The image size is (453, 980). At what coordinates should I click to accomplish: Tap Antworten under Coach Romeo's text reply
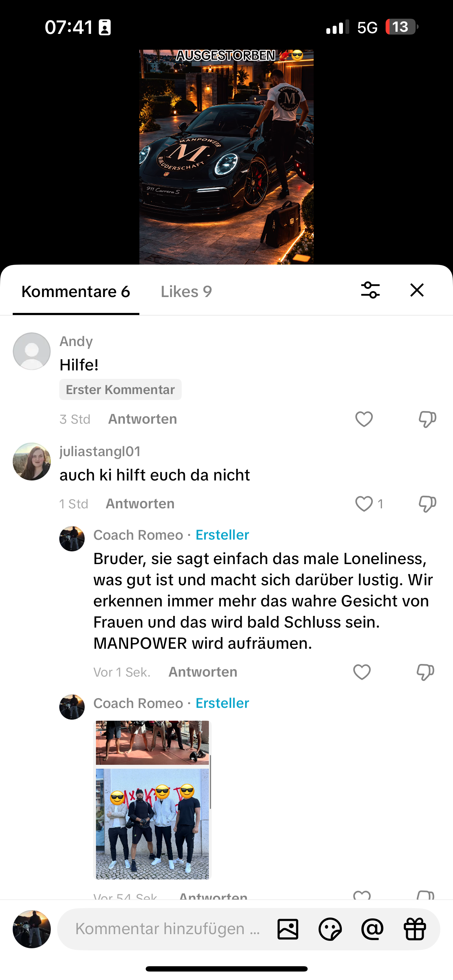pos(203,672)
